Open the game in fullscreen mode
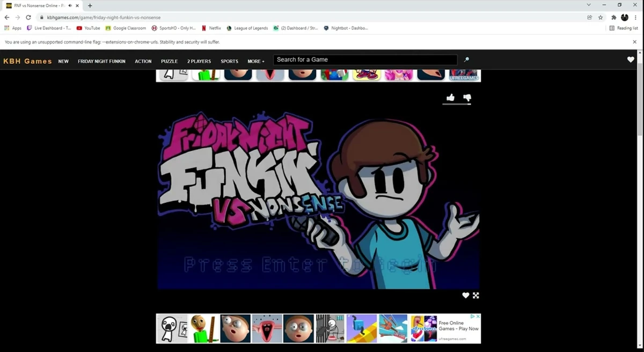 [x=476, y=295]
